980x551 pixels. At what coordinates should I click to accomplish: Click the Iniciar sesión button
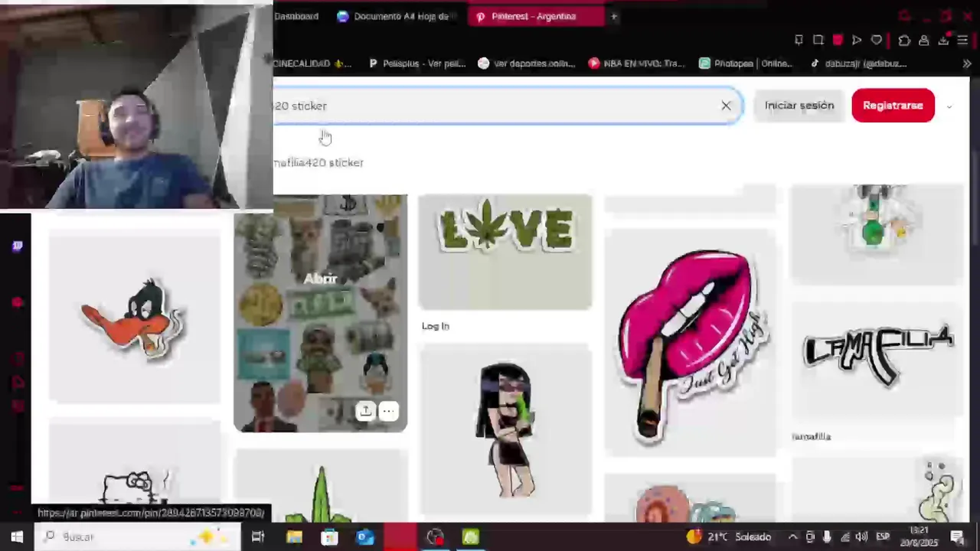pyautogui.click(x=799, y=106)
